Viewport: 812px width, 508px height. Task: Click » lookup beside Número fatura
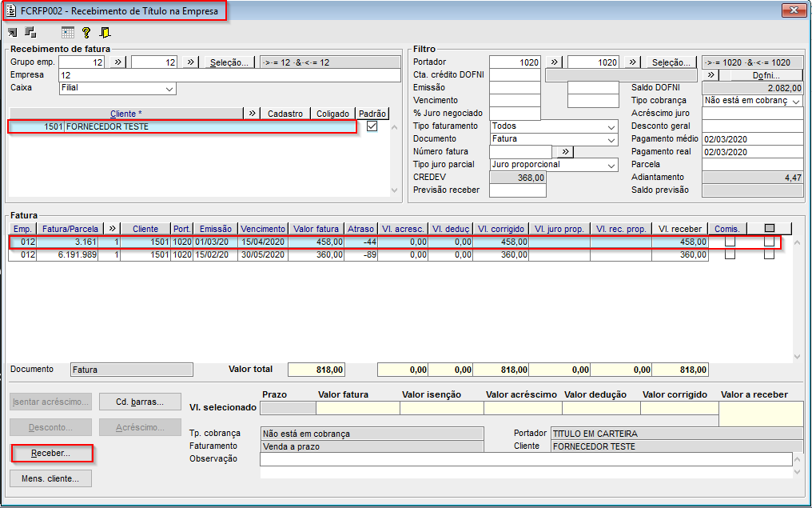[x=566, y=152]
